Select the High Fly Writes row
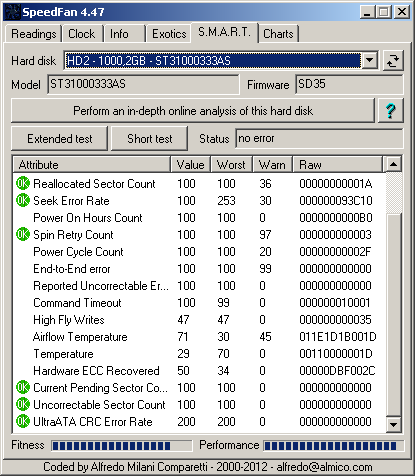Image resolution: width=415 pixels, height=476 pixels. [x=199, y=320]
